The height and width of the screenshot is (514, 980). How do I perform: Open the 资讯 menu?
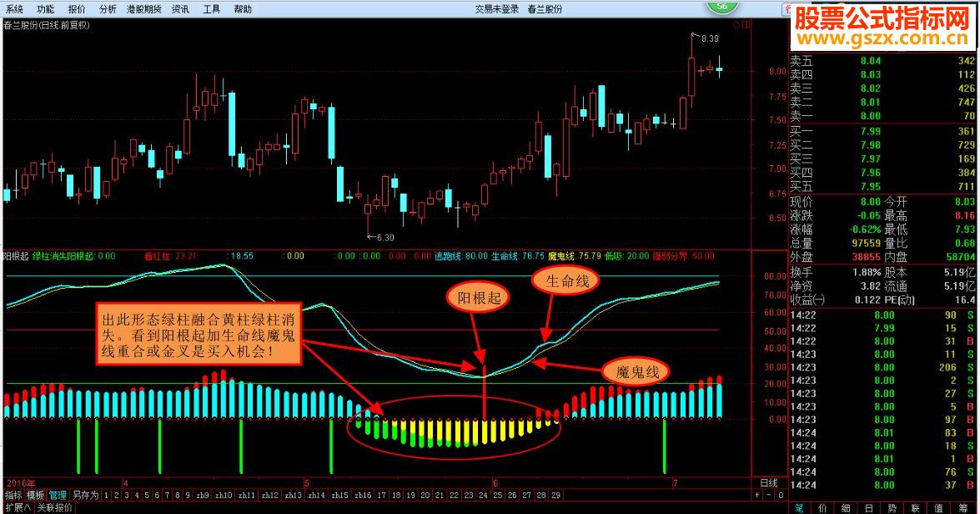point(180,8)
